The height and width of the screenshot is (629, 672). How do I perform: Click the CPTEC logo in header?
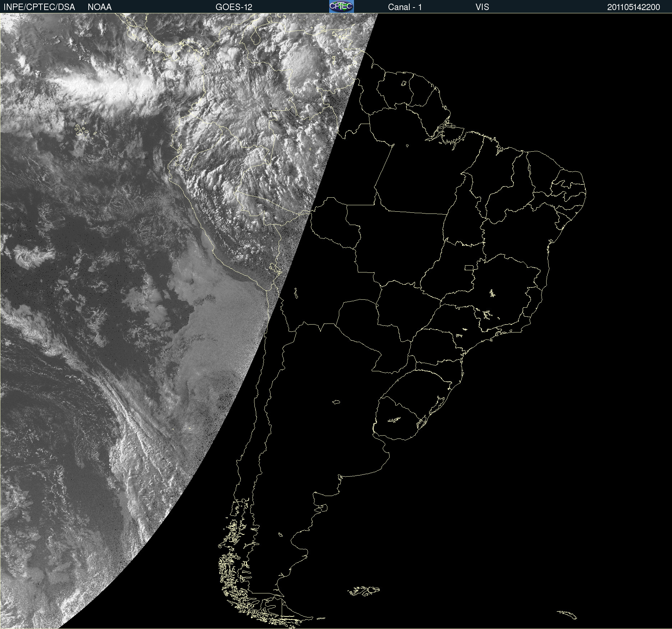click(x=341, y=6)
